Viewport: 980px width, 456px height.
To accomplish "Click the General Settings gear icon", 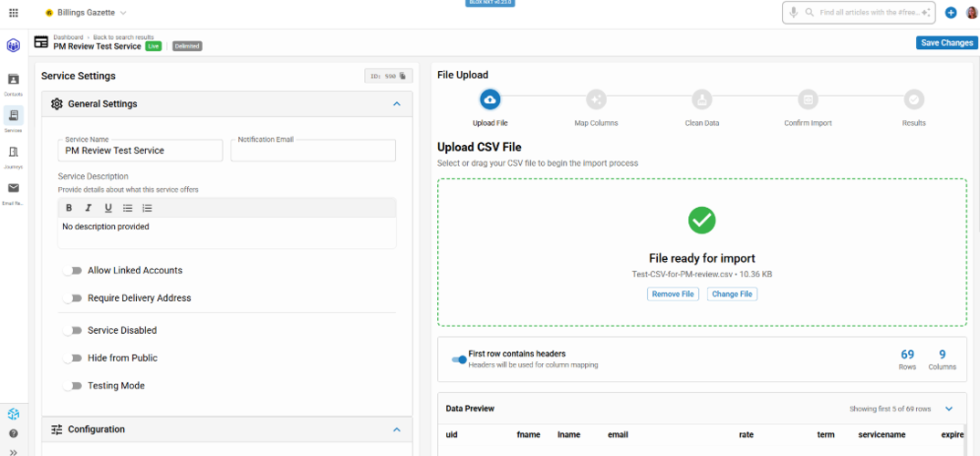I will point(57,104).
